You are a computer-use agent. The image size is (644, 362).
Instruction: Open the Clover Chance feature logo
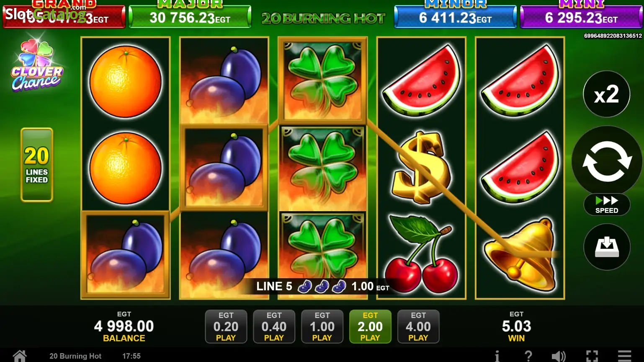[x=37, y=66]
